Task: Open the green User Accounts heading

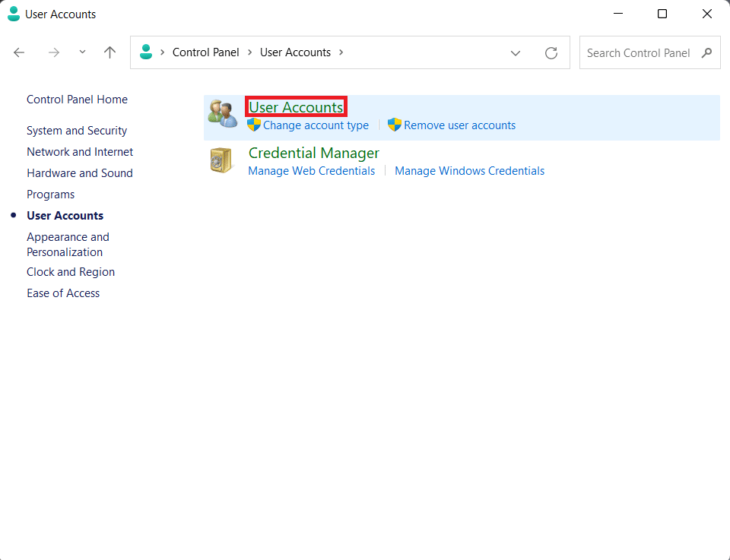Action: 296,107
